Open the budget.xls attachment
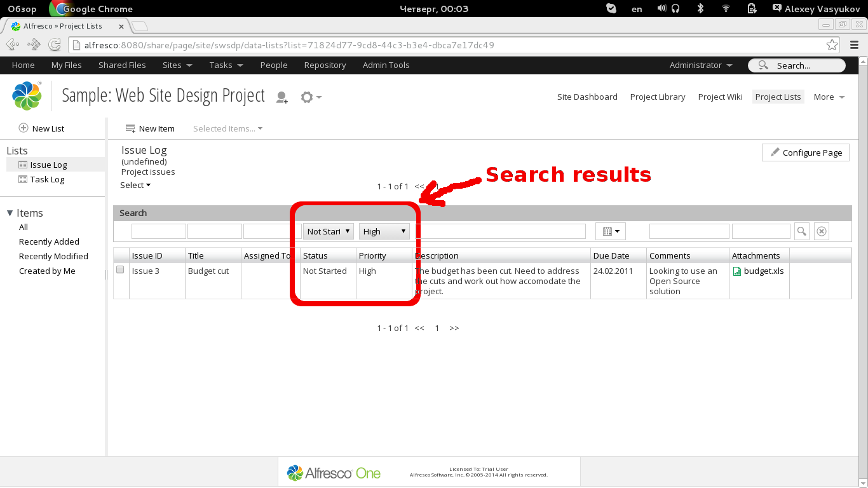 [x=763, y=271]
